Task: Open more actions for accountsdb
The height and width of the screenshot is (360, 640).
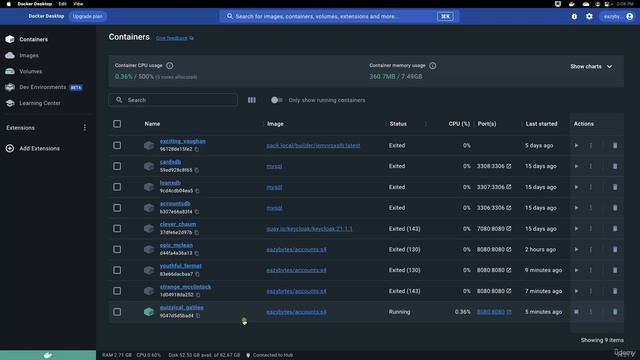Action: 591,208
